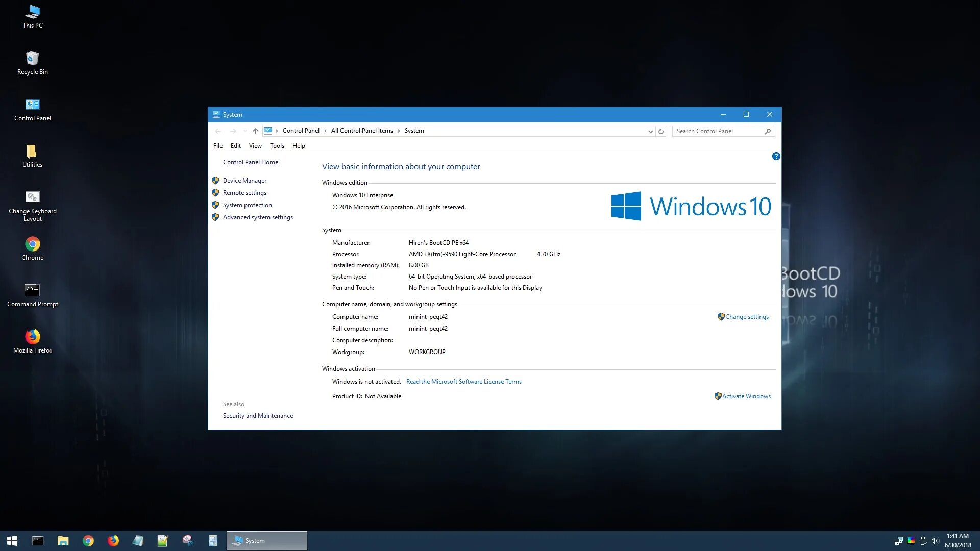Click the Help question mark icon
This screenshot has width=980, height=551.
(x=776, y=156)
